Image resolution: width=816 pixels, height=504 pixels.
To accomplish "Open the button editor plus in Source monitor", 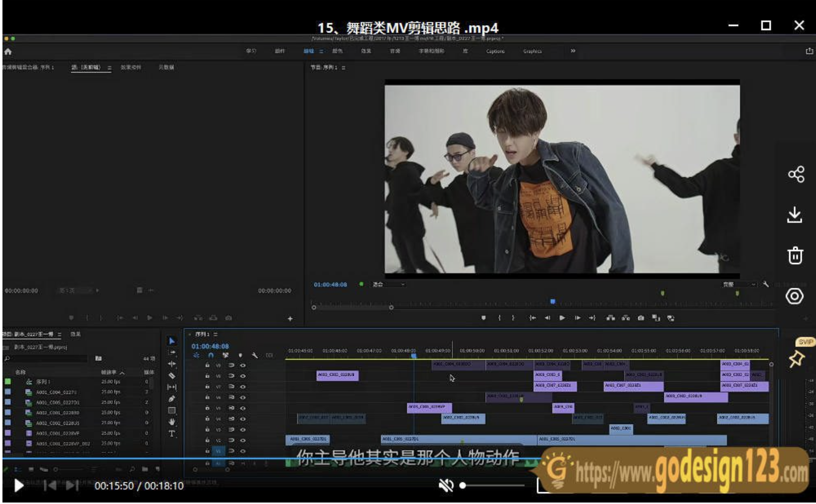I will [290, 319].
